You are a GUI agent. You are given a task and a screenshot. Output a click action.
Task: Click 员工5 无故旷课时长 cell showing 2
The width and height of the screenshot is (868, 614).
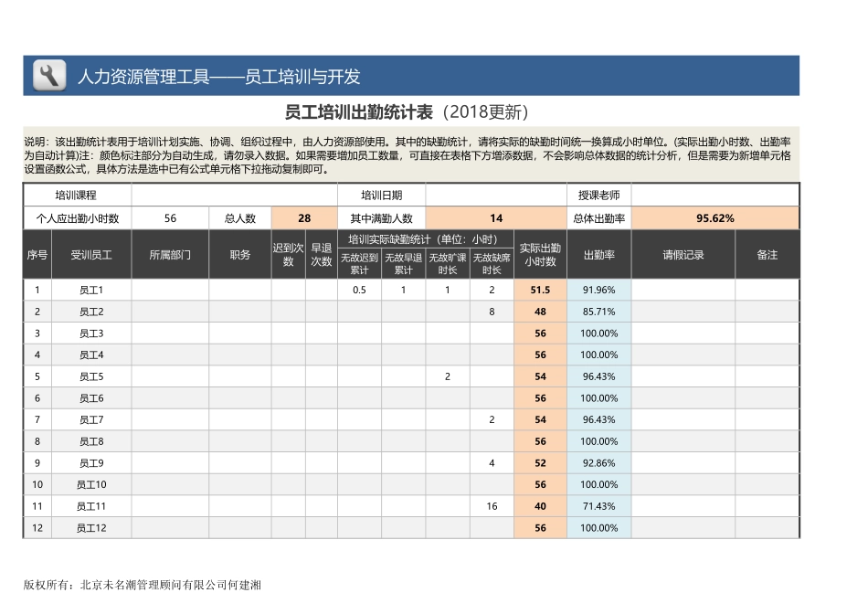[x=448, y=376]
